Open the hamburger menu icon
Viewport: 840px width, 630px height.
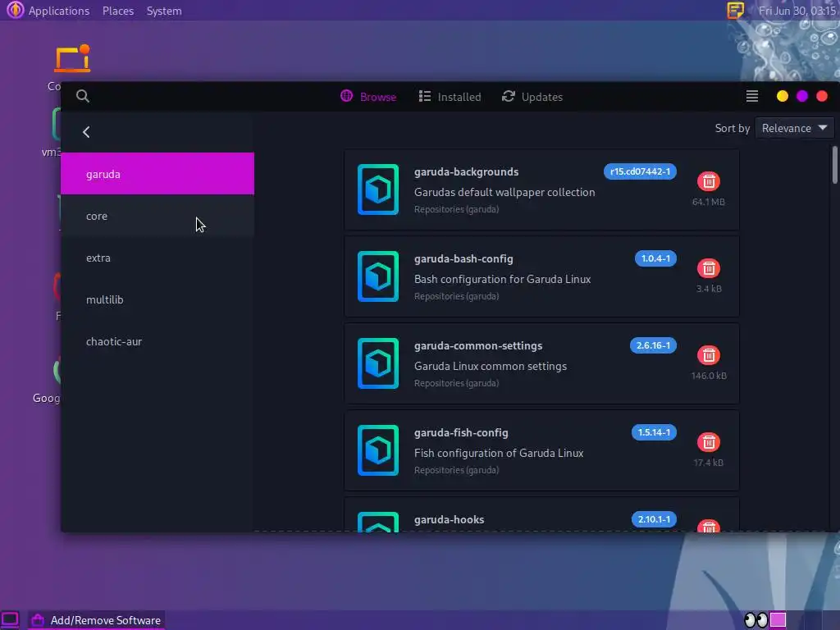click(751, 97)
